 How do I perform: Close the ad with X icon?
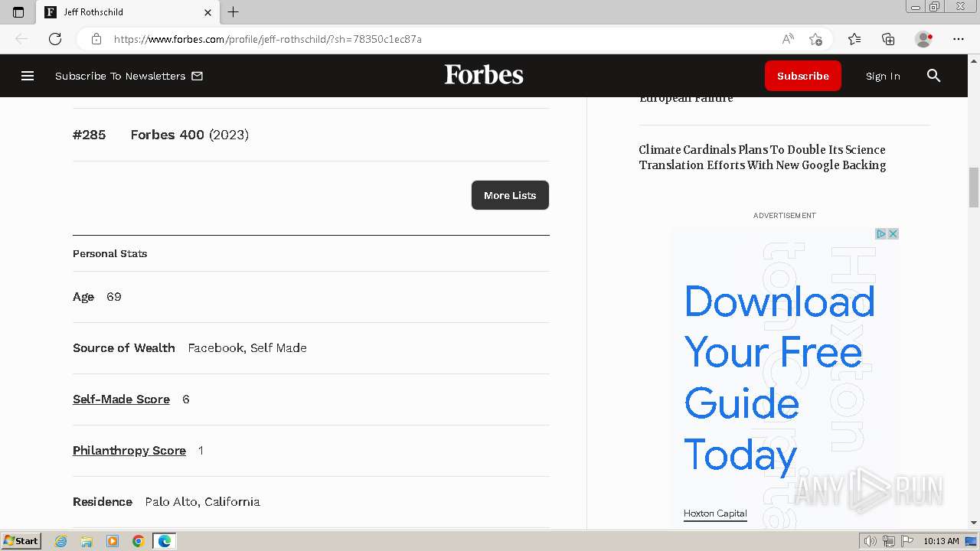click(893, 234)
